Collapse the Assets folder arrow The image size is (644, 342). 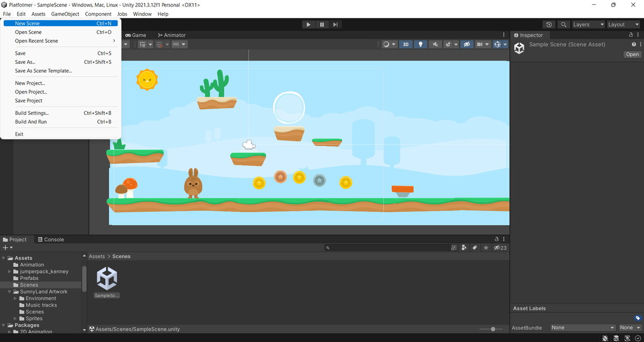click(4, 258)
